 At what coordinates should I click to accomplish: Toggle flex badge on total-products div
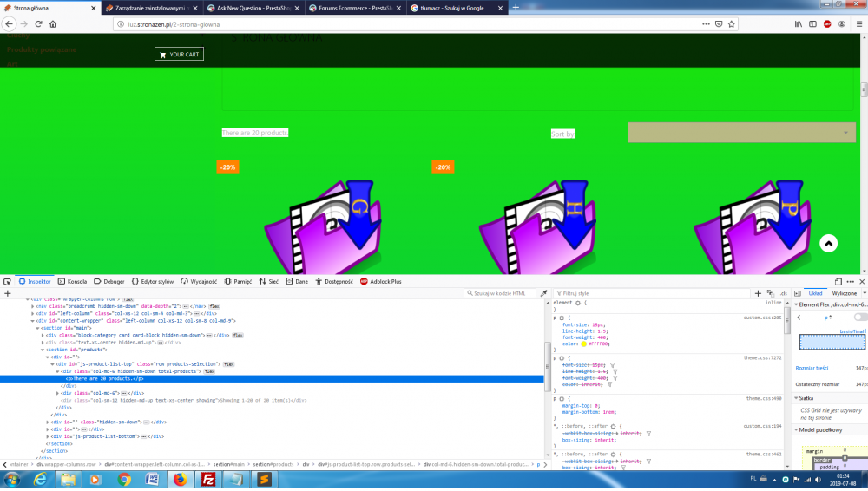click(209, 371)
